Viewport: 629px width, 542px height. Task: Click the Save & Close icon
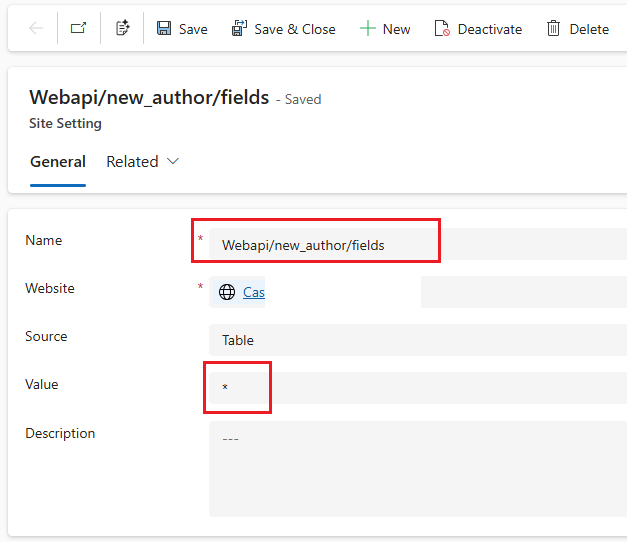(x=239, y=28)
